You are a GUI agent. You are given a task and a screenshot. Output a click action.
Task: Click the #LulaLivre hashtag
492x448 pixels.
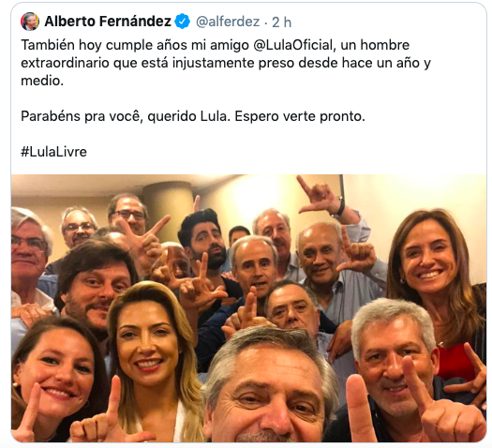(x=53, y=152)
